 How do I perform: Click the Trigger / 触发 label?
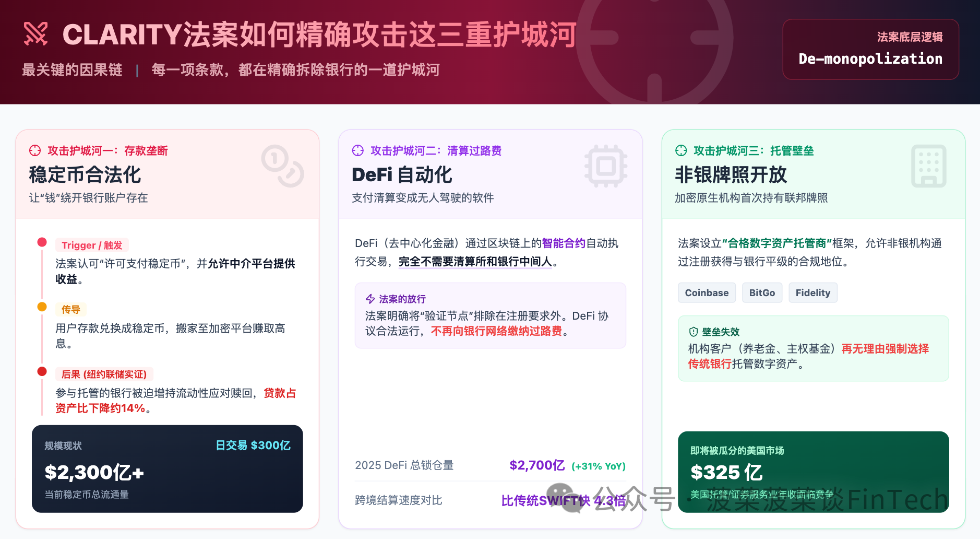point(92,245)
